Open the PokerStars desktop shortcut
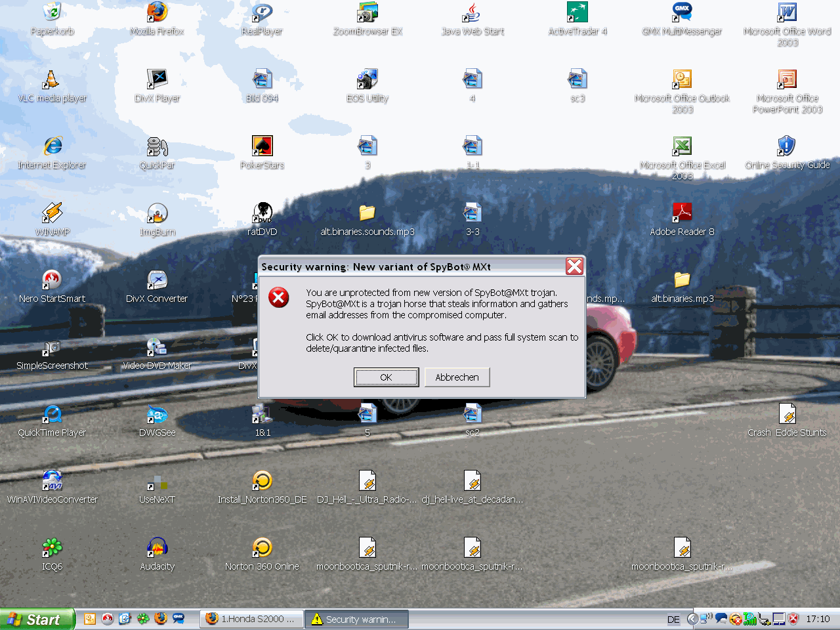Image resolution: width=840 pixels, height=630 pixels. (x=262, y=146)
